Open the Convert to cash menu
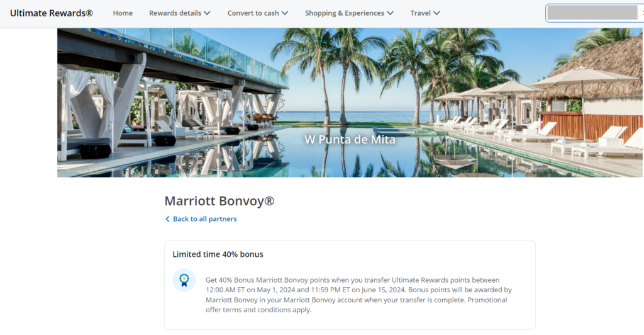 click(x=257, y=13)
